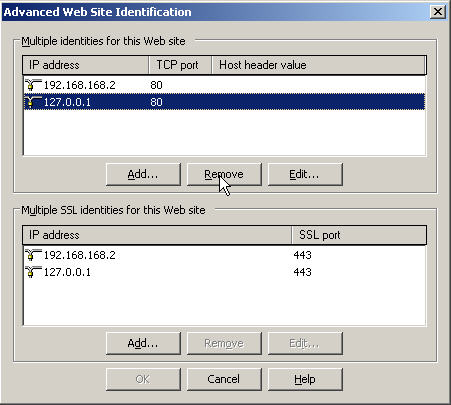
Task: Click IP address header in SSL identities list
Action: coord(157,235)
